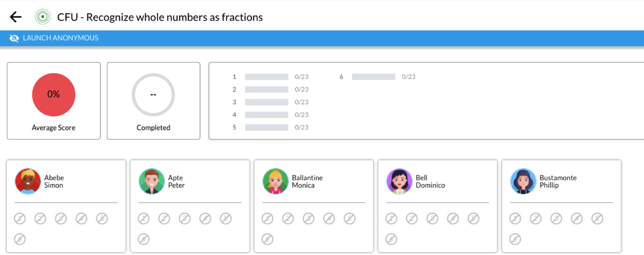Click Ballantine Monica's avatar thumbnail

coord(276,181)
